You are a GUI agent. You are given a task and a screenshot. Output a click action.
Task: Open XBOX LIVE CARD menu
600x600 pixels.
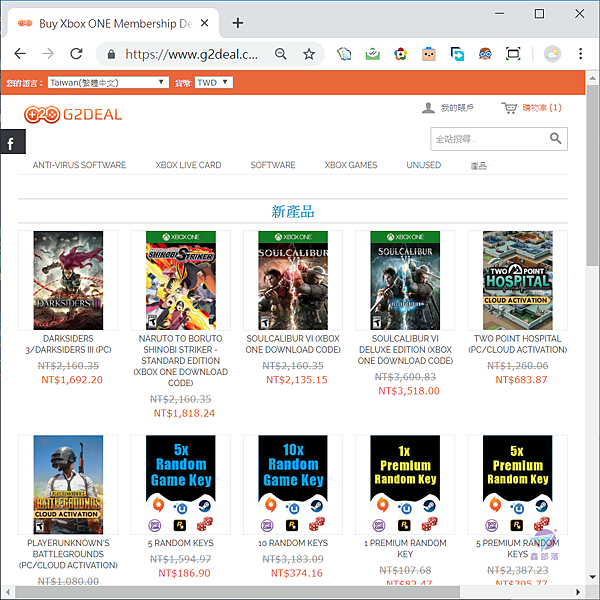pyautogui.click(x=188, y=165)
